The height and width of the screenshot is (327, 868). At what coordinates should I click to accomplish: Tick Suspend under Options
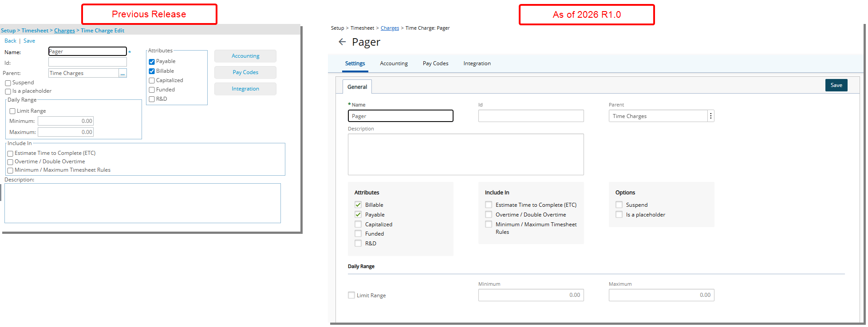pos(619,205)
